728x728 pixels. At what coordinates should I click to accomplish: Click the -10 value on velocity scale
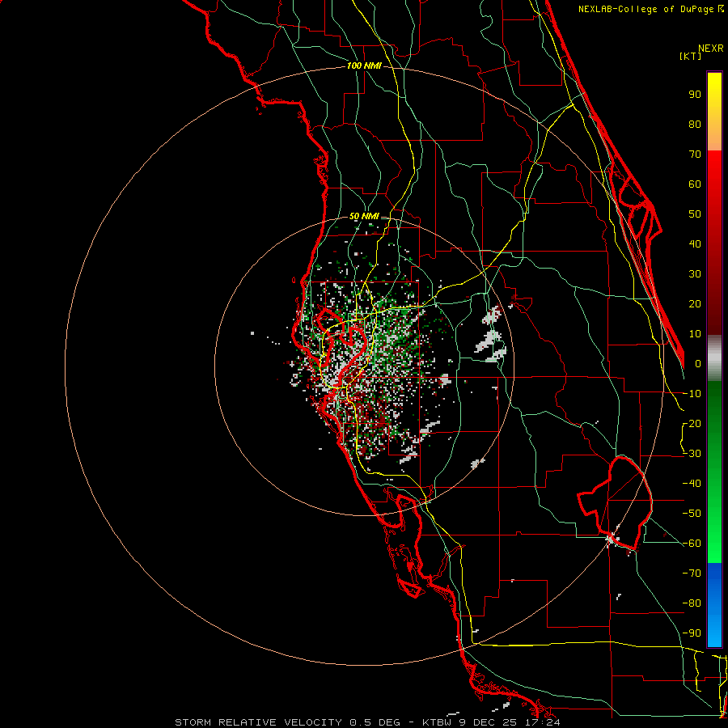point(692,394)
